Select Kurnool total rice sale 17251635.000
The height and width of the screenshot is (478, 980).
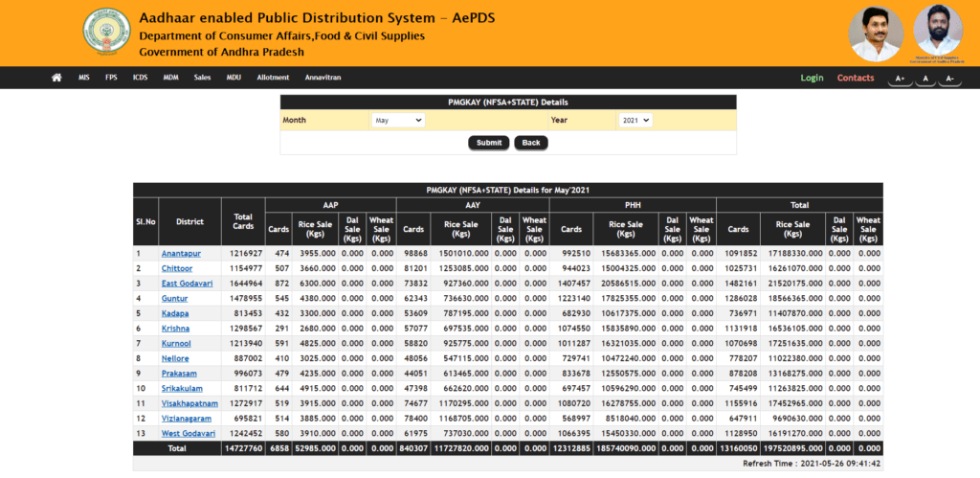click(795, 344)
